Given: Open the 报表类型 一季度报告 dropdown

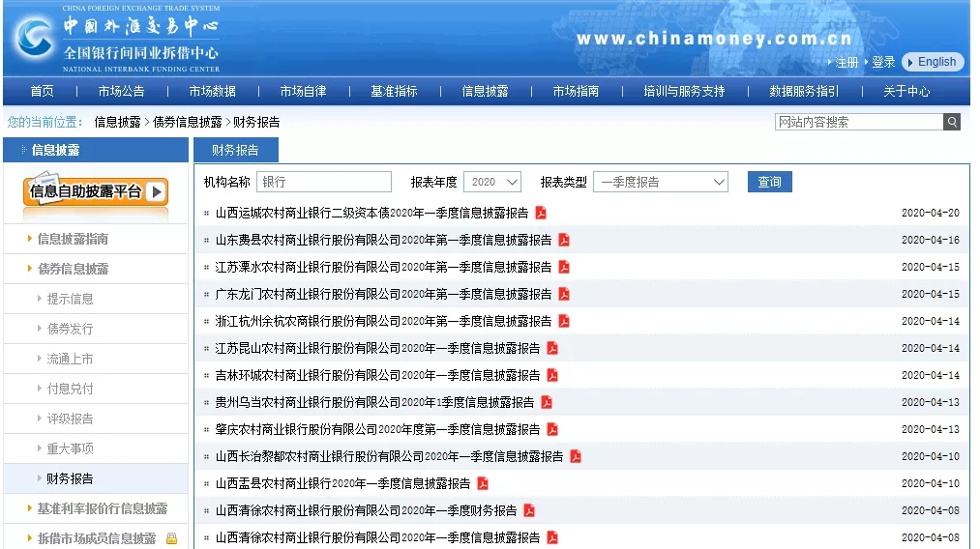Looking at the screenshot, I should coord(660,182).
